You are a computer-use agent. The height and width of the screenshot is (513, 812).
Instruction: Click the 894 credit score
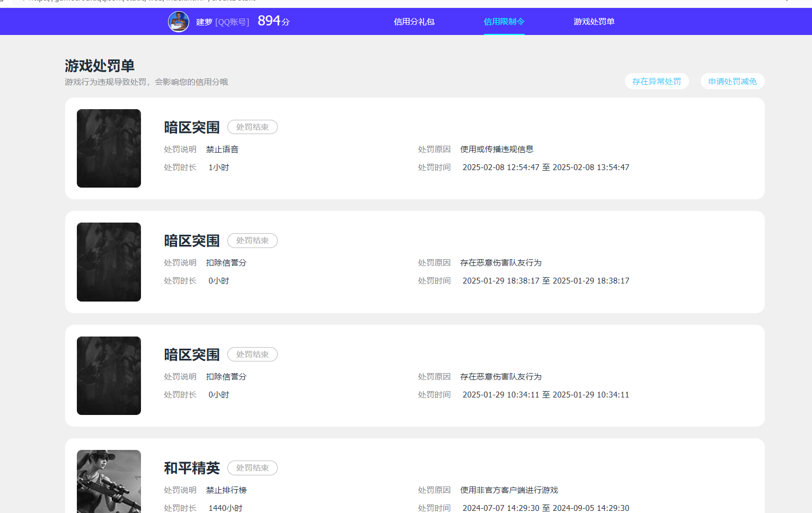[269, 21]
